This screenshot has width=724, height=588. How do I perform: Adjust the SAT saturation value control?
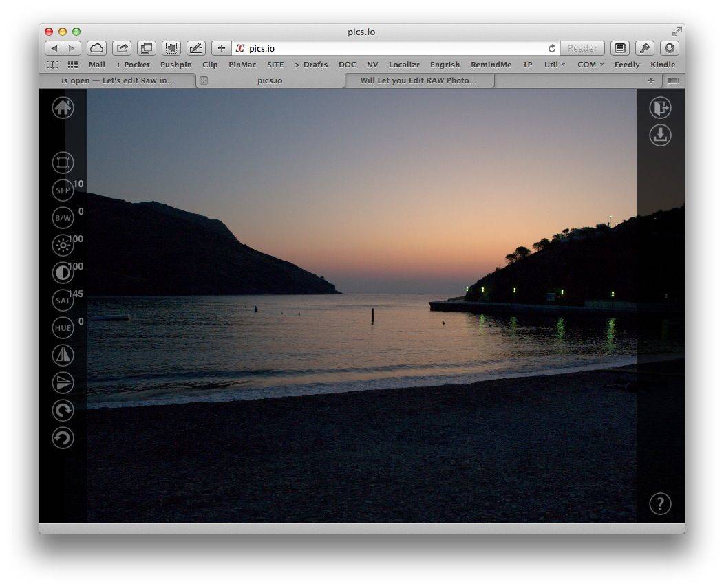coord(63,300)
